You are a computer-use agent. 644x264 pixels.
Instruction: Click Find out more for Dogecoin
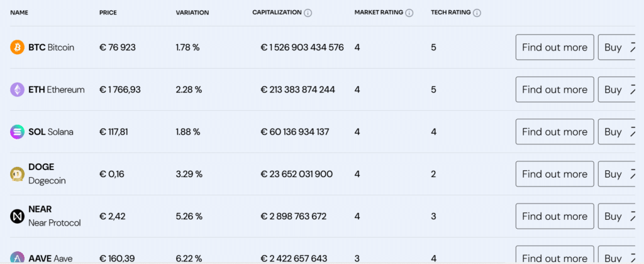click(x=555, y=174)
